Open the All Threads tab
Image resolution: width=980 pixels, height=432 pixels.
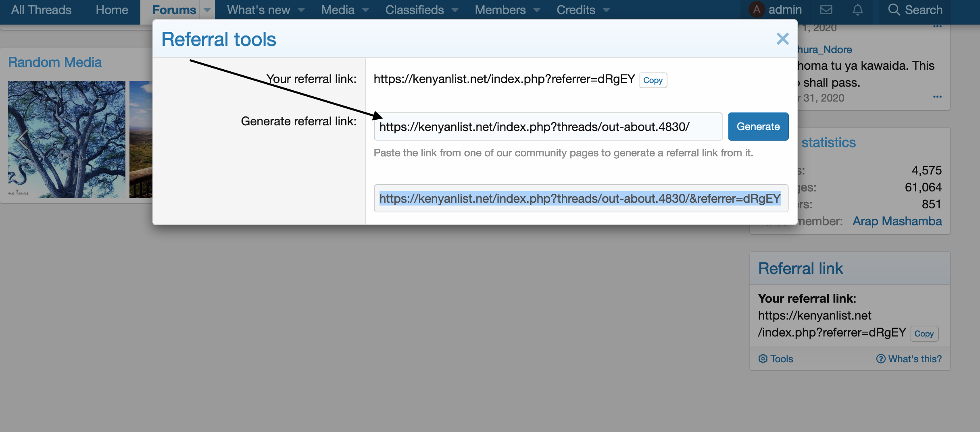41,10
